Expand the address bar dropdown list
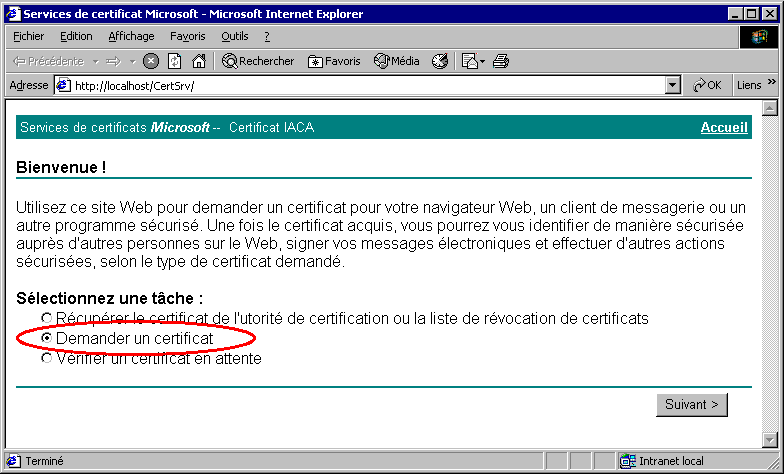784x474 pixels. (x=674, y=86)
